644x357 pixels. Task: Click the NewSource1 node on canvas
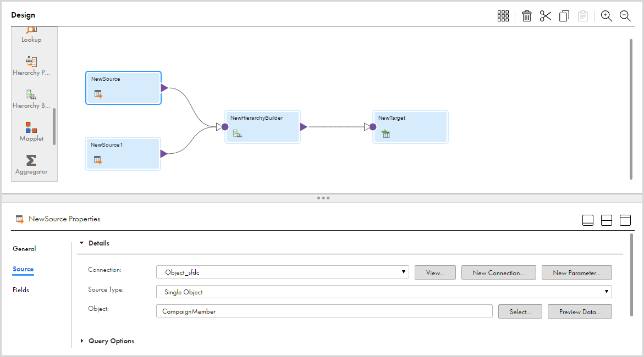123,154
